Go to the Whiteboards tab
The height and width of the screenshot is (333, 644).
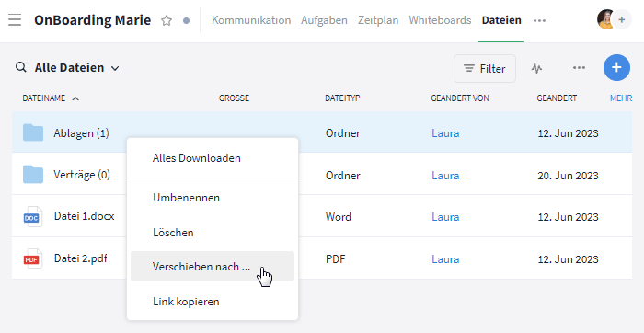pyautogui.click(x=440, y=20)
